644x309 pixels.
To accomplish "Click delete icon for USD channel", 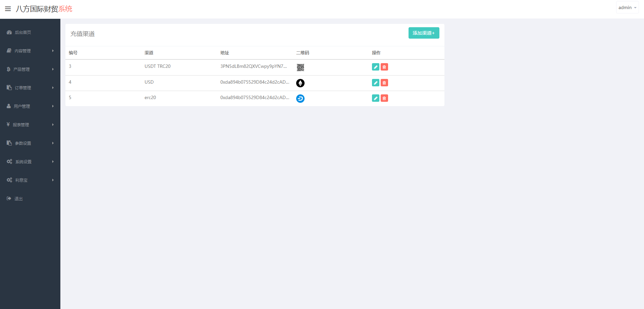I will pyautogui.click(x=384, y=83).
